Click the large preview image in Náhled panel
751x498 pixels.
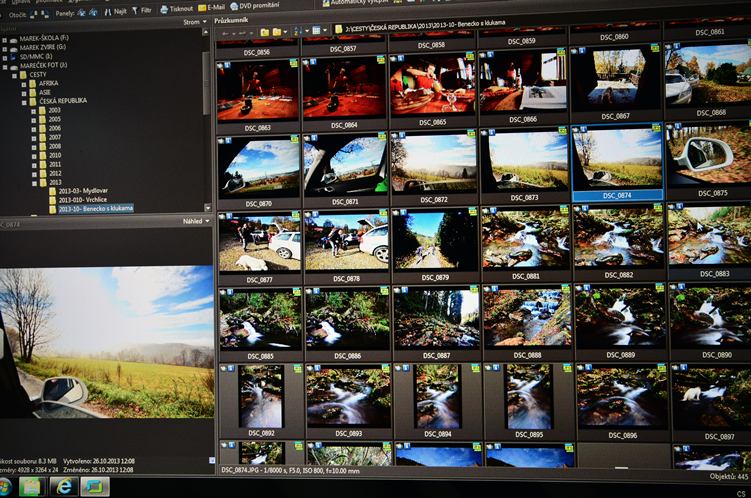pos(107,342)
